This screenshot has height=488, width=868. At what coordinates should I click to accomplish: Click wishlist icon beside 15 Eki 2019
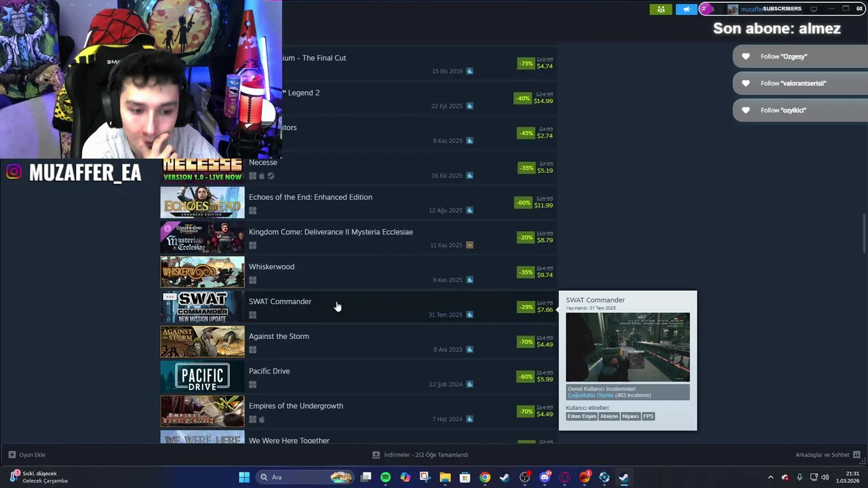pyautogui.click(x=469, y=71)
